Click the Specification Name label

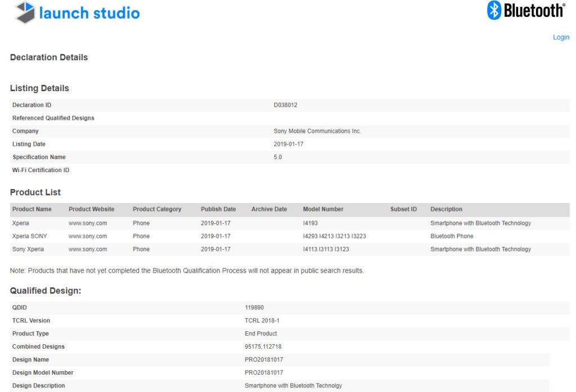tap(39, 157)
